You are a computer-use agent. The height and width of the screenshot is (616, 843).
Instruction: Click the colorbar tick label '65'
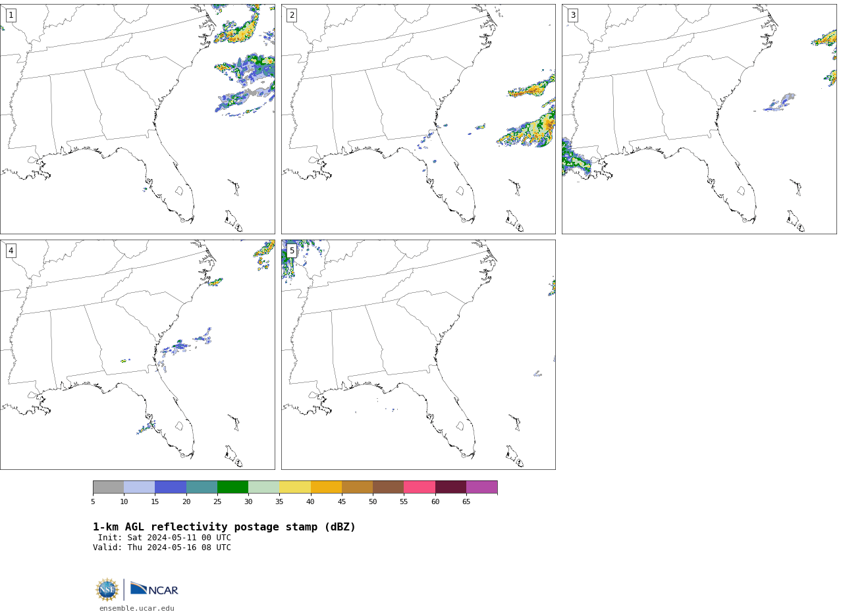(466, 502)
